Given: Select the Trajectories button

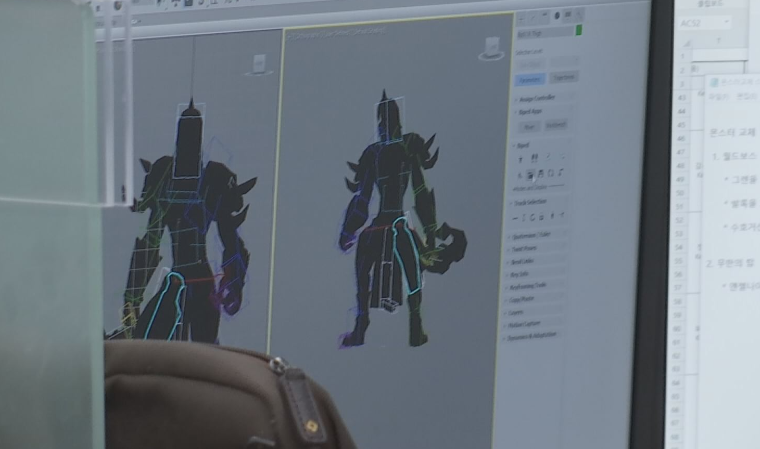Looking at the screenshot, I should pos(564,77).
